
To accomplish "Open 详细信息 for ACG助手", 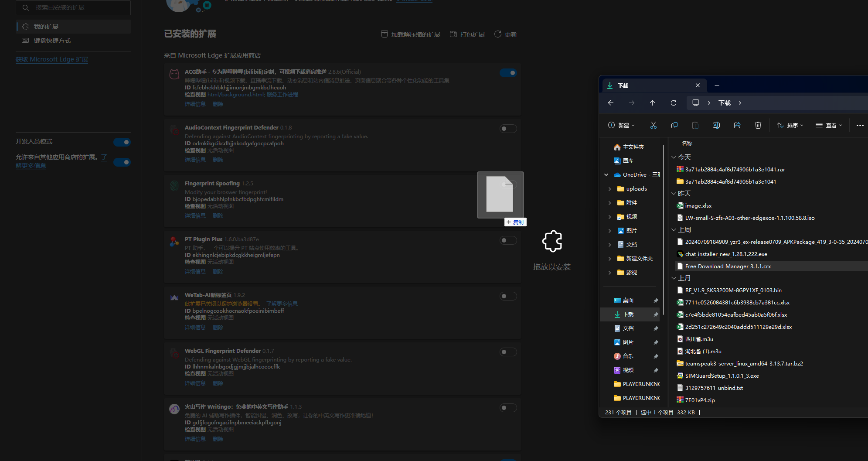I will click(x=195, y=104).
